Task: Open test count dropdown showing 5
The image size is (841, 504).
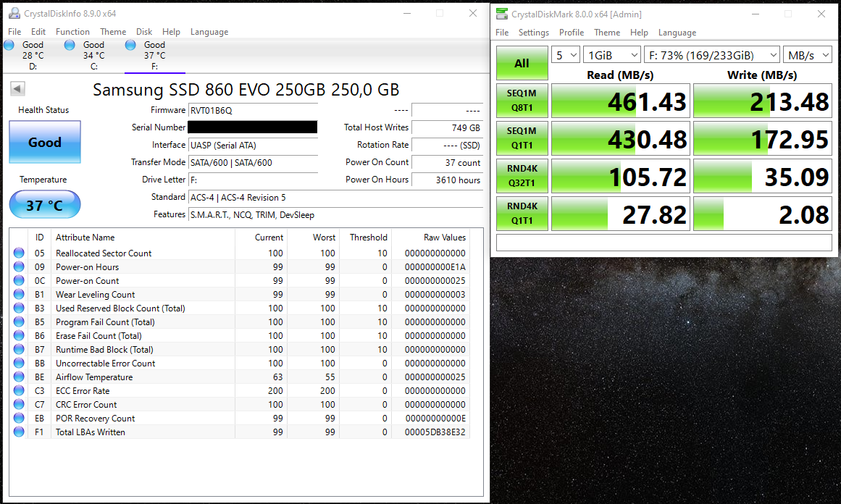Action: 566,55
